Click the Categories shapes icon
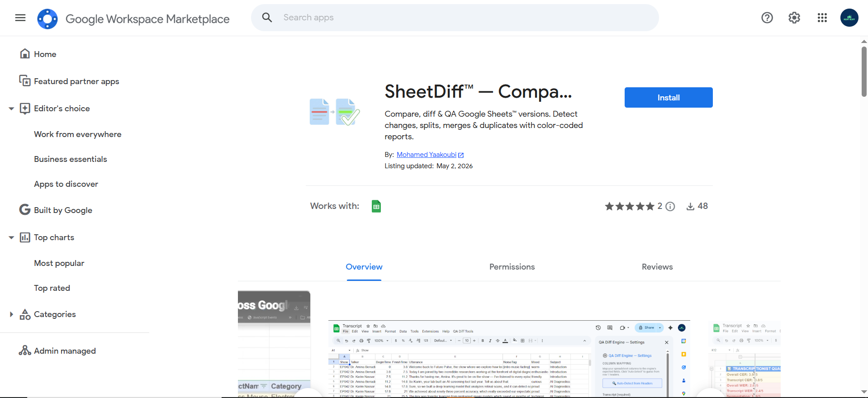Screen dimensions: 868x398 [25, 314]
